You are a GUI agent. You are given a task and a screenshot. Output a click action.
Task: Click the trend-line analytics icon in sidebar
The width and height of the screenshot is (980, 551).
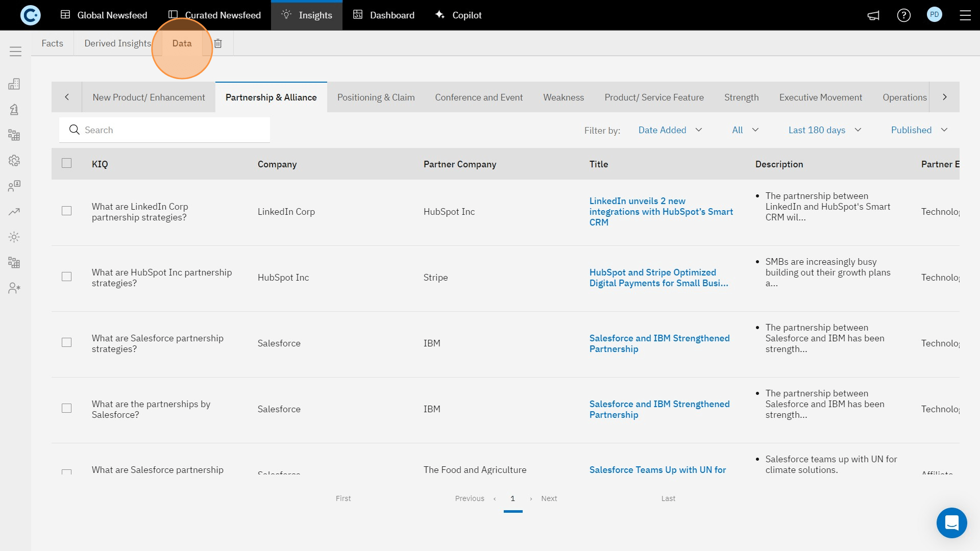(14, 211)
